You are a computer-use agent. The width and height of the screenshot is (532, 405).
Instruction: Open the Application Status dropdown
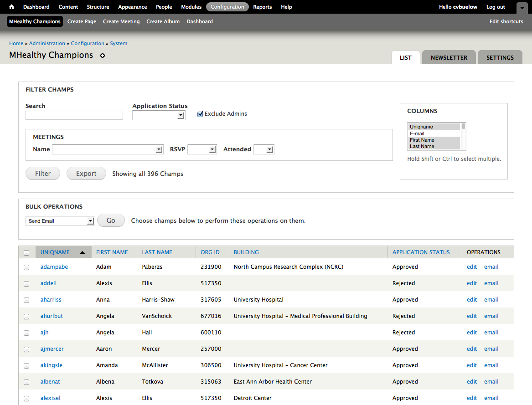click(x=159, y=115)
